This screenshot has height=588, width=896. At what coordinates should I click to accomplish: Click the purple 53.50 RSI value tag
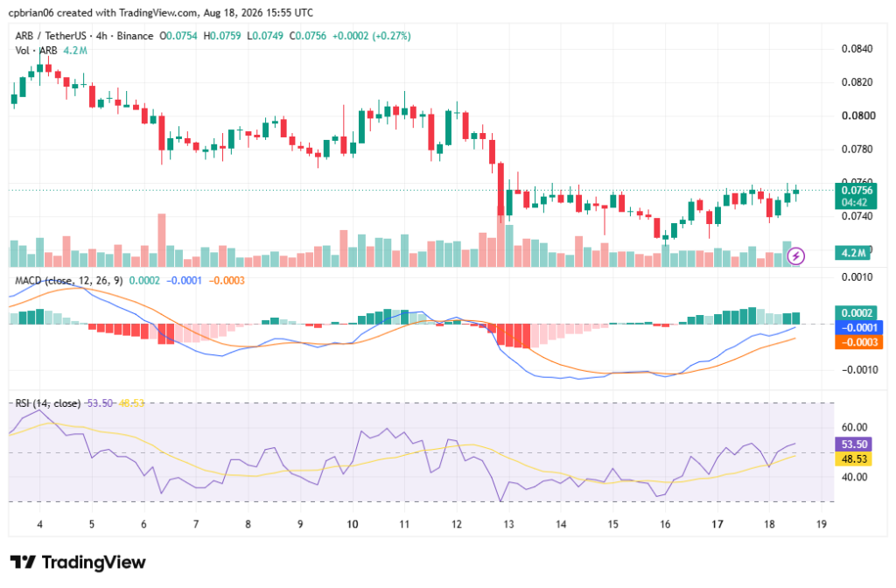click(x=854, y=444)
